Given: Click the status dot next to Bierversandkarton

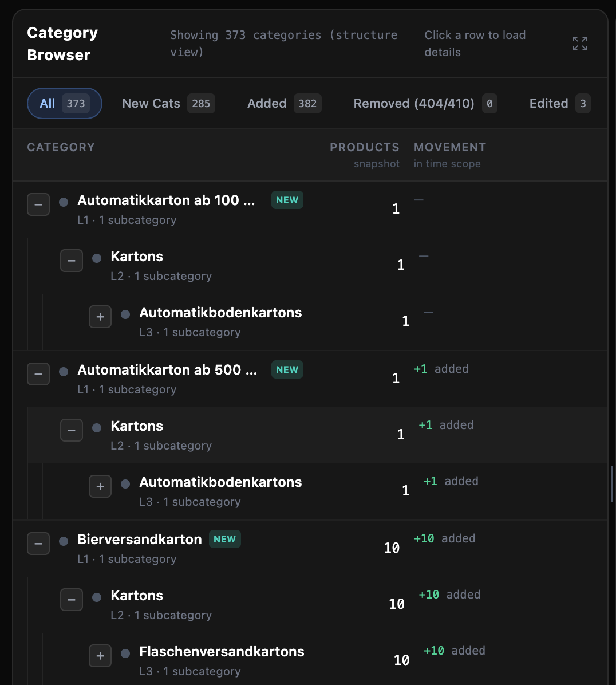Looking at the screenshot, I should point(63,540).
